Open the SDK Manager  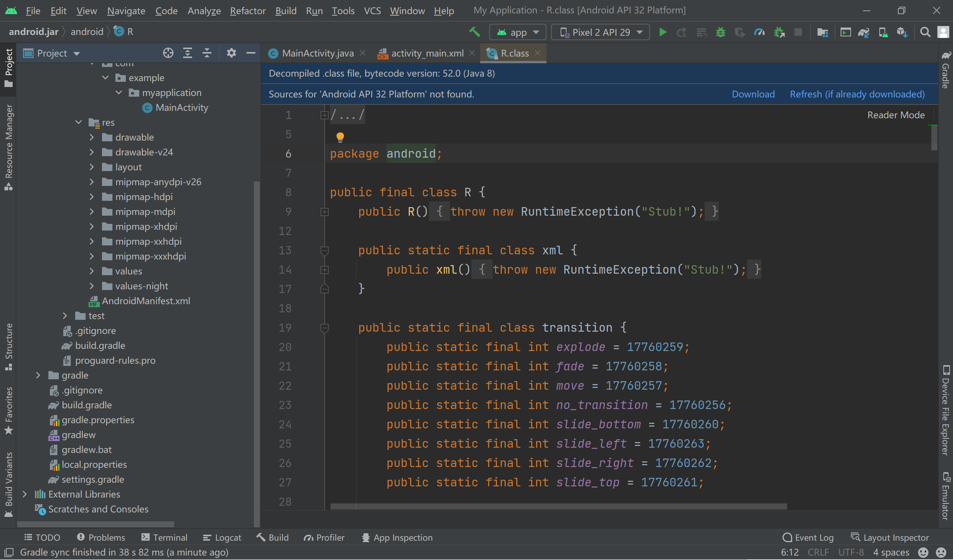902,32
